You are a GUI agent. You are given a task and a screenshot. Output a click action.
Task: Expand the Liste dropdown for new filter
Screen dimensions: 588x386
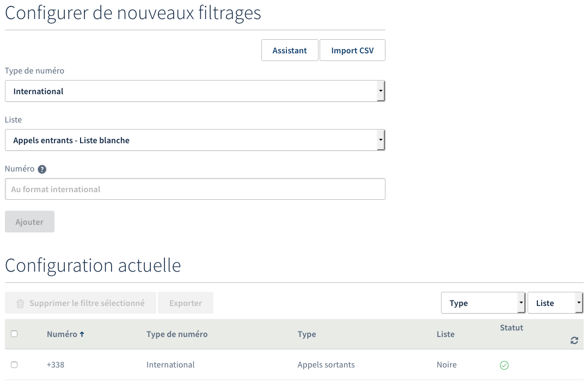coord(195,140)
